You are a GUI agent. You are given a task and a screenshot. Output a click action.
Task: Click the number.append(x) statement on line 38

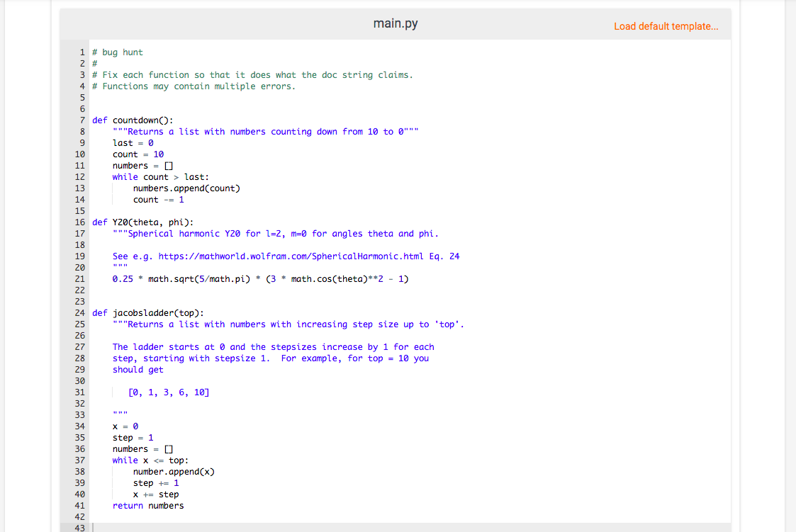point(175,471)
